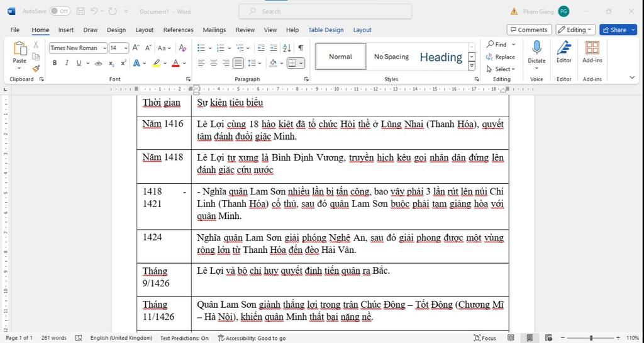The height and width of the screenshot is (343, 644).
Task: Apply subscript formatting
Action: [111, 64]
